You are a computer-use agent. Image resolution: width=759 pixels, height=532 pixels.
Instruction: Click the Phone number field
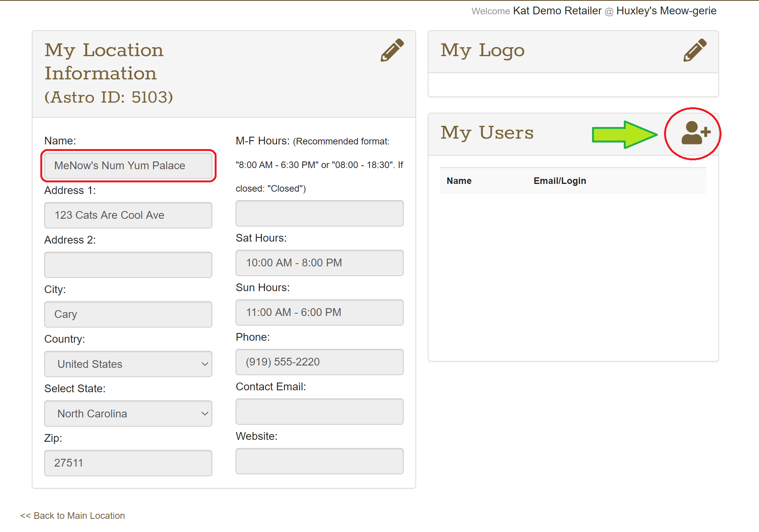tap(319, 362)
